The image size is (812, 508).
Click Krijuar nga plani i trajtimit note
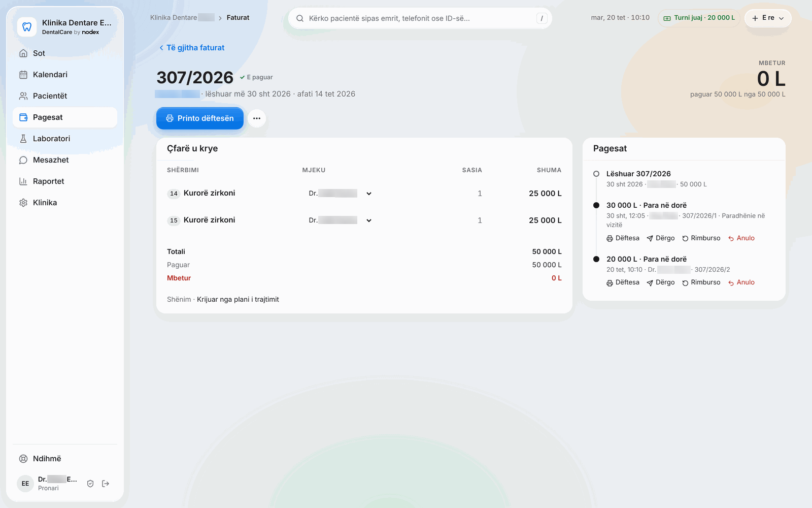pos(238,300)
